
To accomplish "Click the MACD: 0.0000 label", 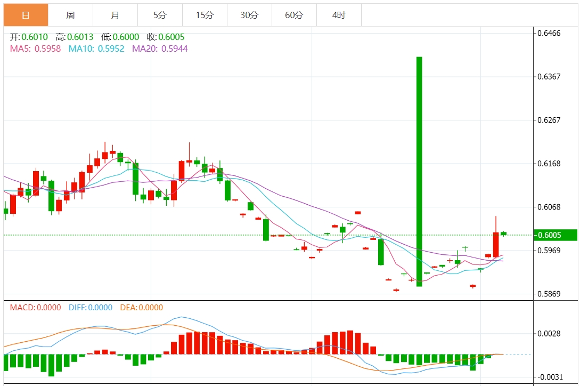I will (35, 308).
